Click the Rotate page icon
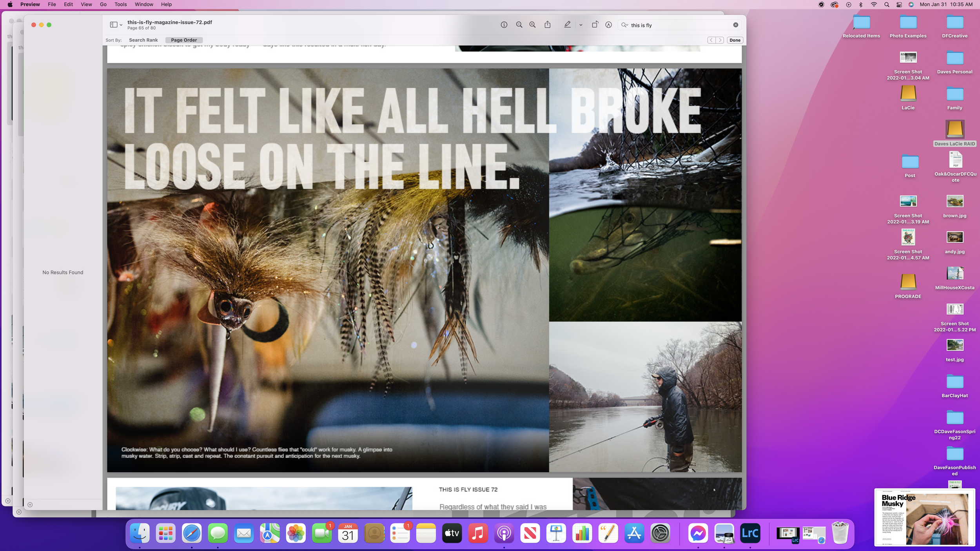Viewport: 980px width, 551px height. (595, 25)
